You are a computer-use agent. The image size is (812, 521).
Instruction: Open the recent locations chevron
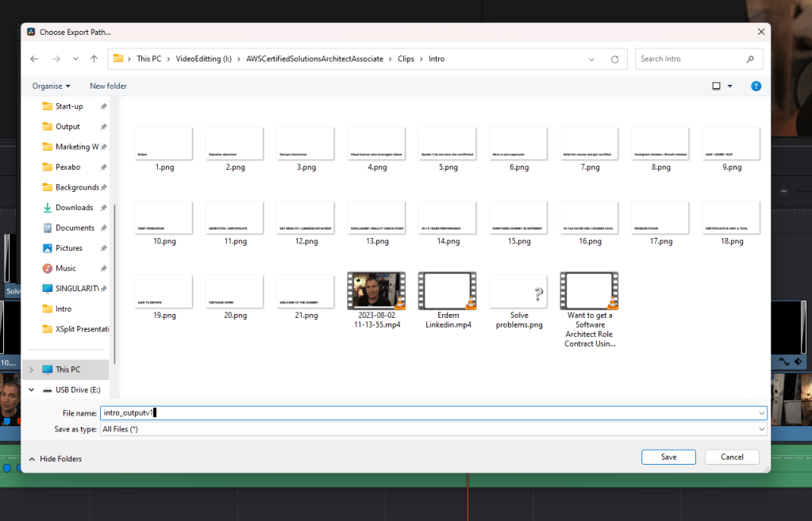pyautogui.click(x=75, y=59)
